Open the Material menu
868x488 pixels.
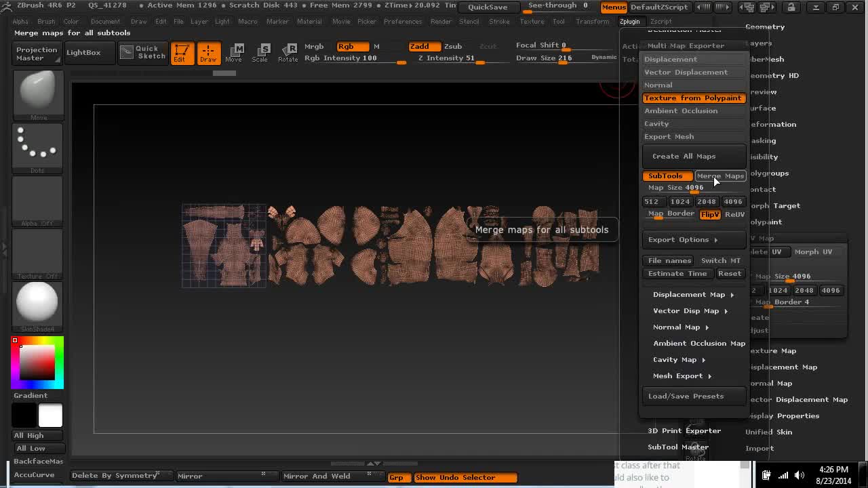coord(309,22)
